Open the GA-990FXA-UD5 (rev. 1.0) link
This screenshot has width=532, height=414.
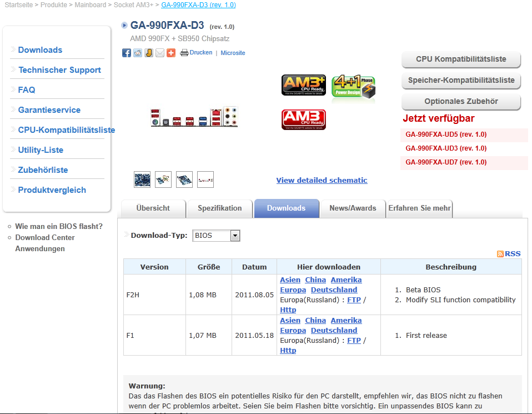[446, 134]
